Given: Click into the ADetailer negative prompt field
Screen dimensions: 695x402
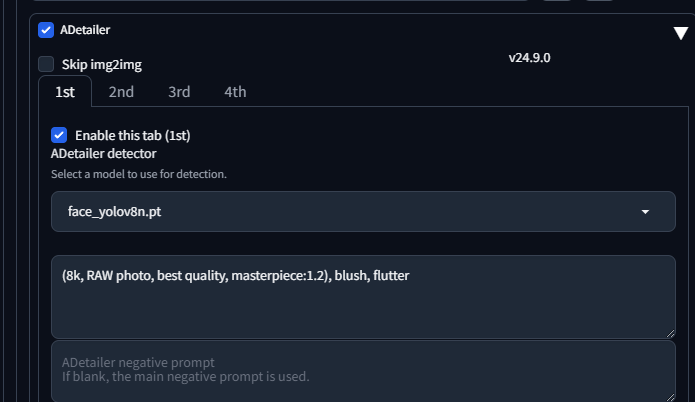Looking at the screenshot, I should (x=363, y=370).
